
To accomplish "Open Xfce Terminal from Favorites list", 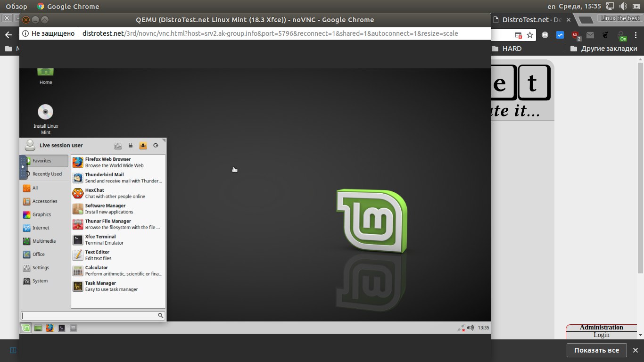I will tap(118, 239).
